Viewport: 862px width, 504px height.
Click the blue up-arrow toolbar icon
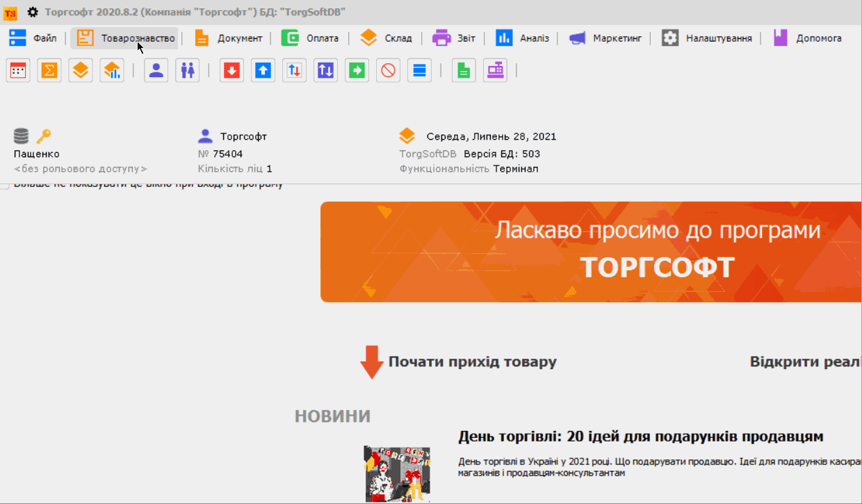263,71
